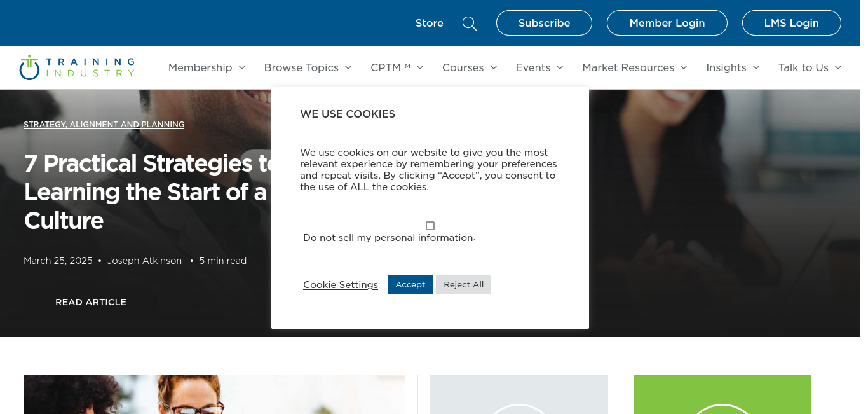This screenshot has height=414, width=868.
Task: Go to the Training Industry logo homepage
Action: click(77, 67)
